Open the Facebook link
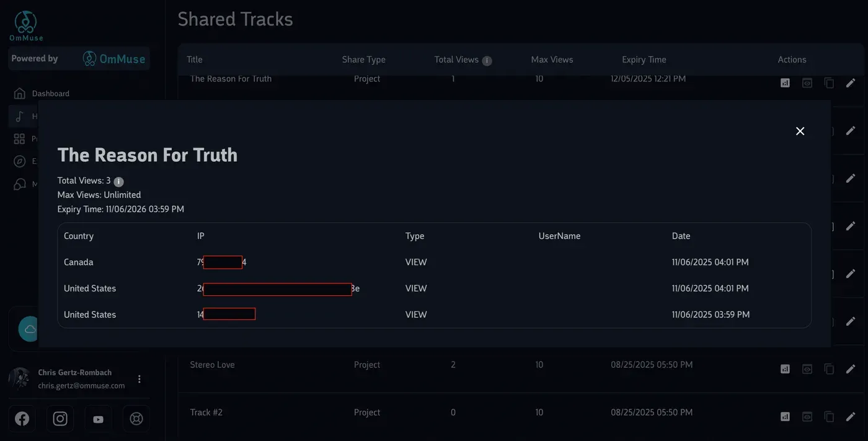The height and width of the screenshot is (441, 868). (x=22, y=419)
